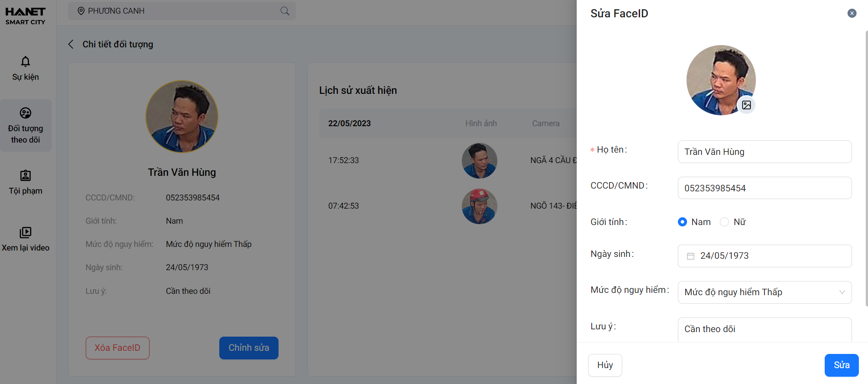Click the panel's vertical scrollbar
868x384 pixels.
point(866,169)
